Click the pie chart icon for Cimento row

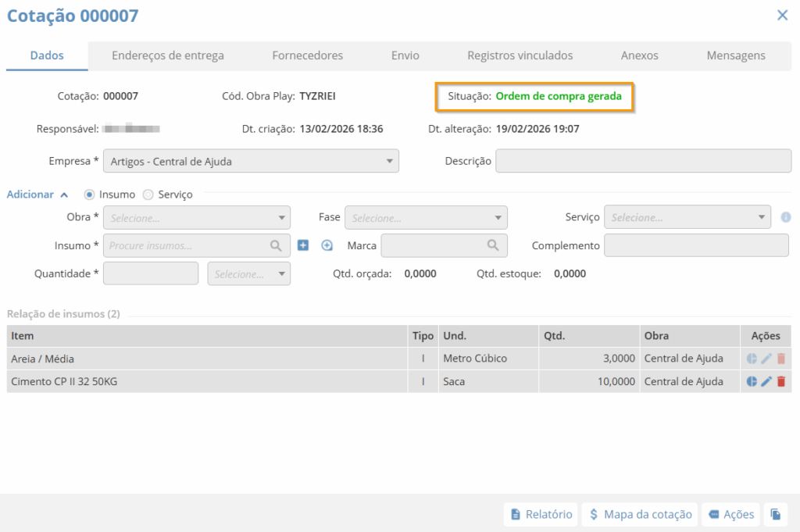click(x=752, y=381)
